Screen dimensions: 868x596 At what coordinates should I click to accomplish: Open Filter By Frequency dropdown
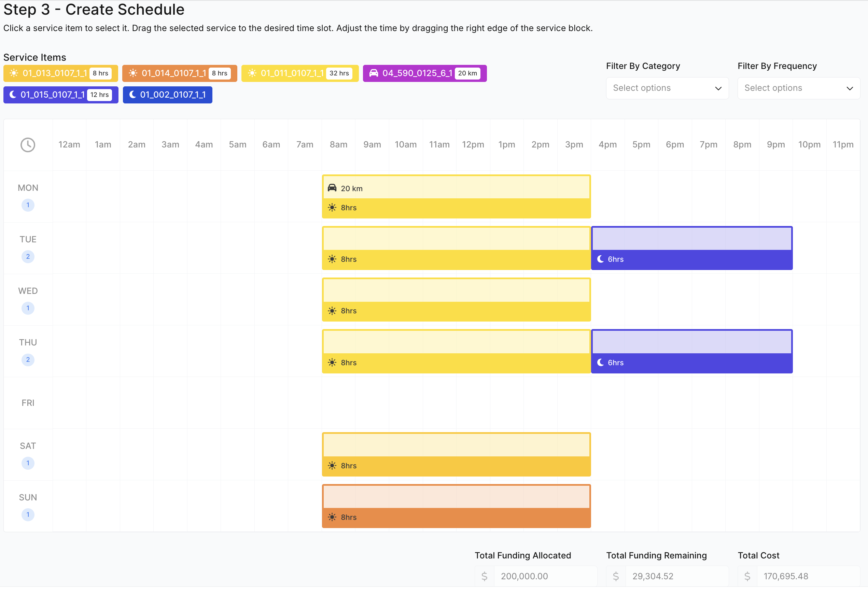tap(799, 88)
